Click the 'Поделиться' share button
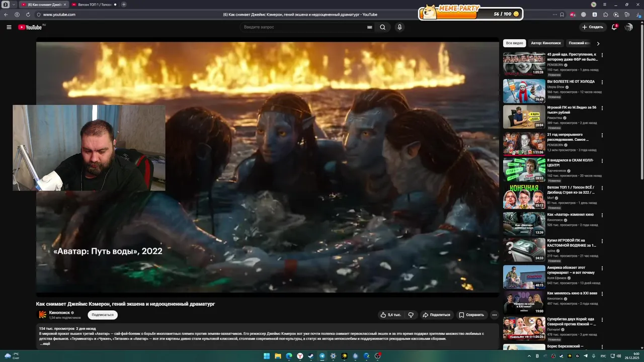 436,315
